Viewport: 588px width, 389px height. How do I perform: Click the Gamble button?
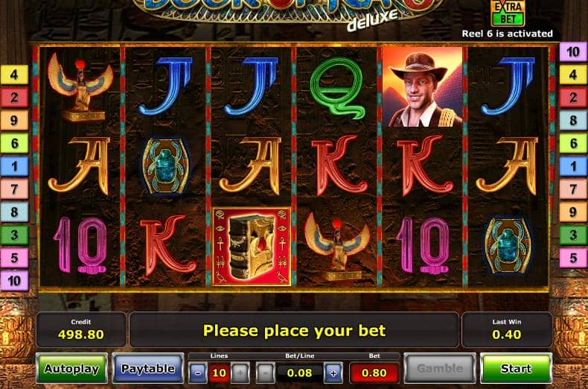pos(440,369)
